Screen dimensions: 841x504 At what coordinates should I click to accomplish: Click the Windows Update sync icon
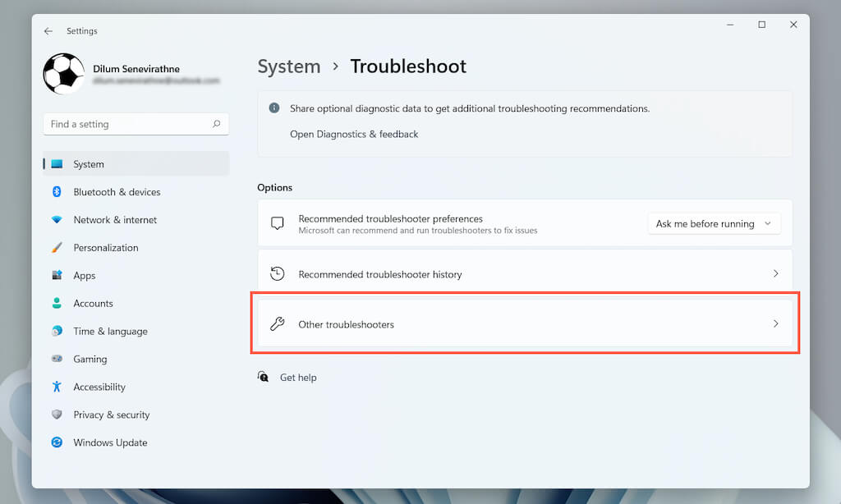point(57,442)
